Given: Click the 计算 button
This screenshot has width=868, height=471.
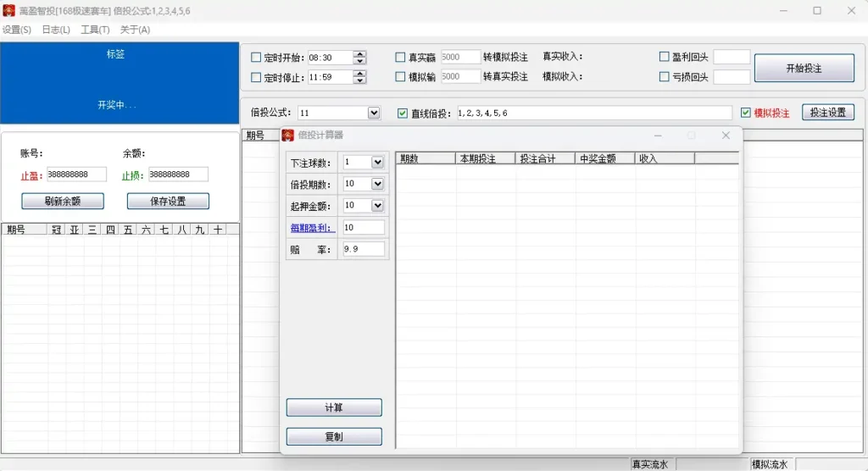Looking at the screenshot, I should pos(334,407).
